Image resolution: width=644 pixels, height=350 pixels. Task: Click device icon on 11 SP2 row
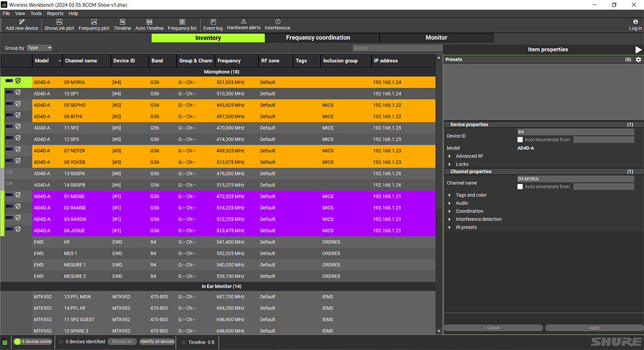9,127
